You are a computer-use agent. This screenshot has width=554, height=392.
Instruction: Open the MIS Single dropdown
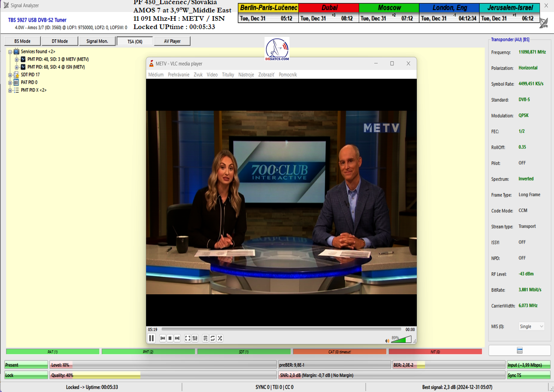[532, 327]
